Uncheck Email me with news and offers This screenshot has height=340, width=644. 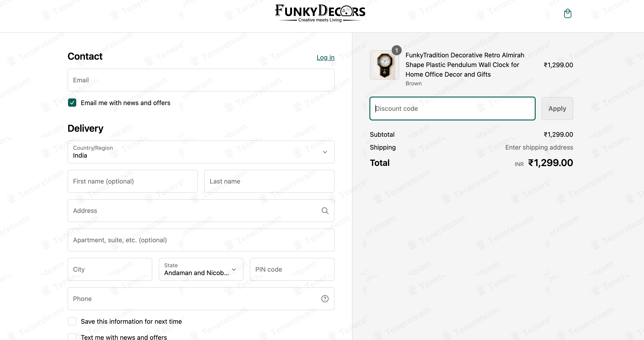click(x=72, y=103)
